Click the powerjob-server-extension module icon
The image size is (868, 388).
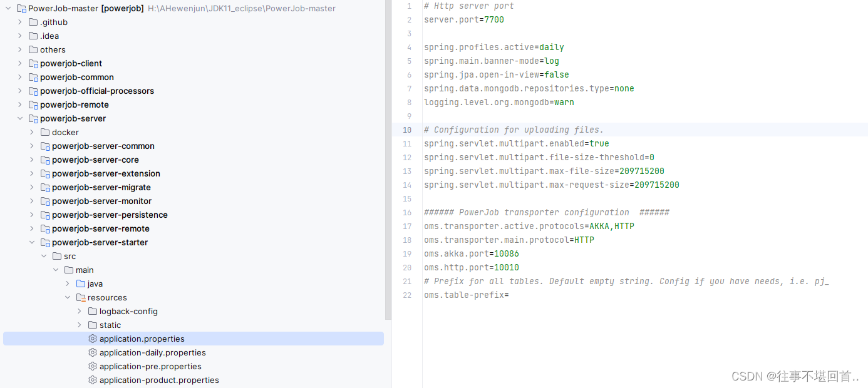click(x=45, y=173)
